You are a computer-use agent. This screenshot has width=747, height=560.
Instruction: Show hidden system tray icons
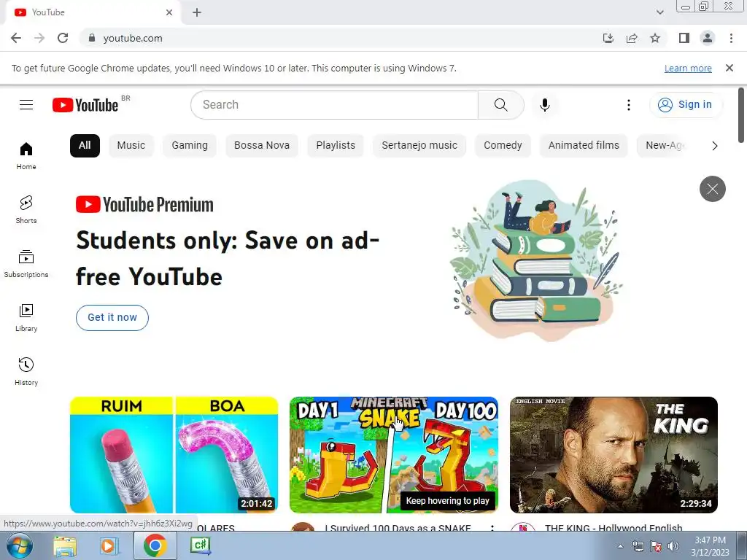(620, 546)
